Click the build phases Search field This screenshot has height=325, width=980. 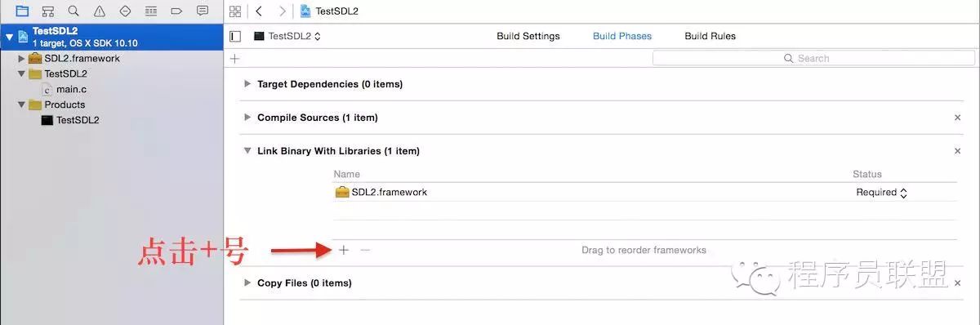pyautogui.click(x=813, y=58)
